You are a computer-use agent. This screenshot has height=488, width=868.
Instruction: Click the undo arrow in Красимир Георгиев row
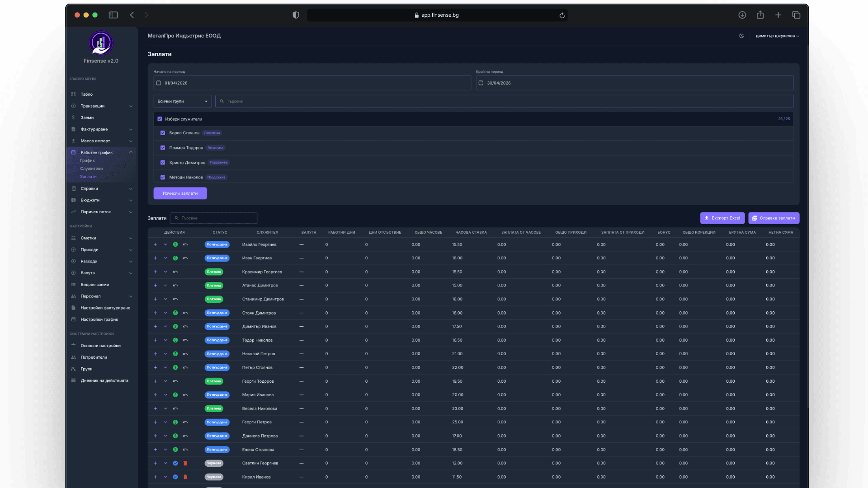[175, 272]
